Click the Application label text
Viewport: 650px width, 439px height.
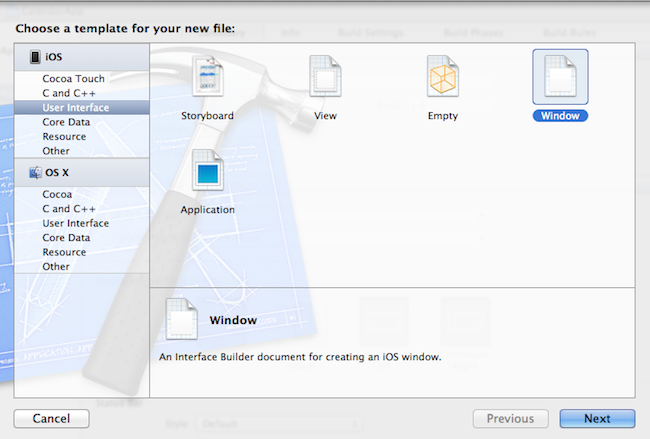click(207, 210)
